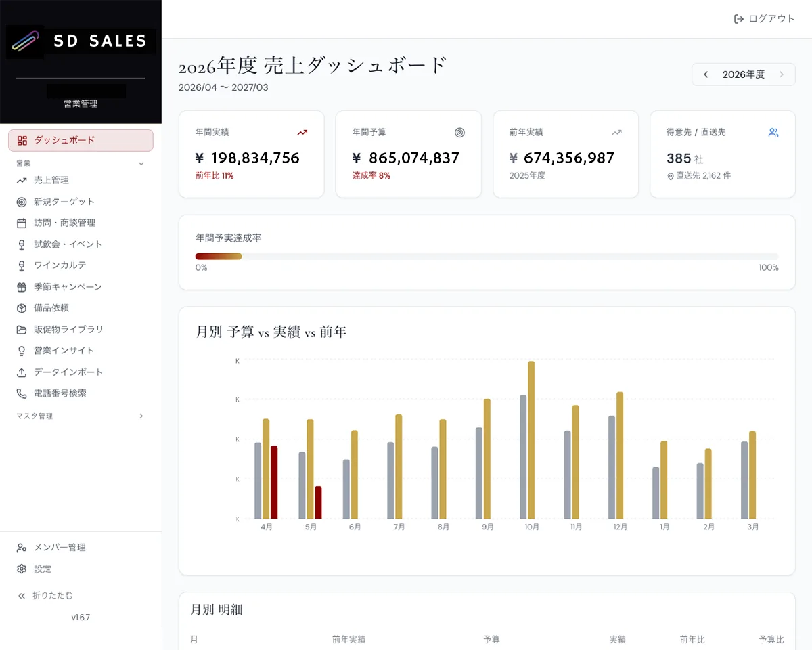Click the ¥ 865,074,837 value

click(406, 158)
